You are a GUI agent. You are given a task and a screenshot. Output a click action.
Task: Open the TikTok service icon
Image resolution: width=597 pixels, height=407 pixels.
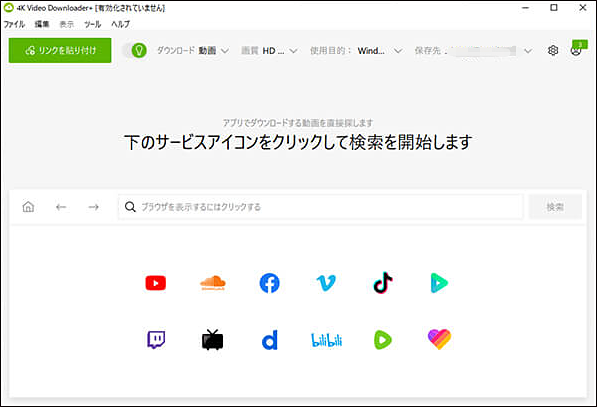coord(383,283)
